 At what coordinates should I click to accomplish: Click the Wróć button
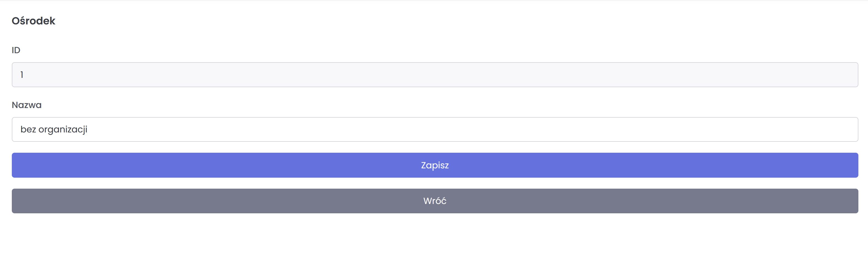(x=435, y=201)
